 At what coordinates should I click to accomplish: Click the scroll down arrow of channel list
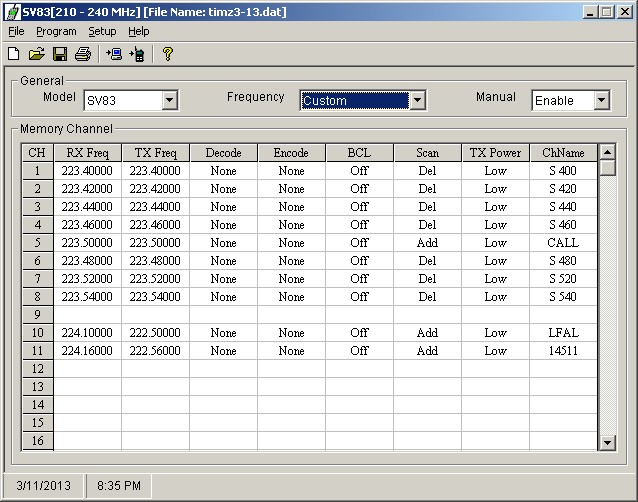[x=606, y=442]
